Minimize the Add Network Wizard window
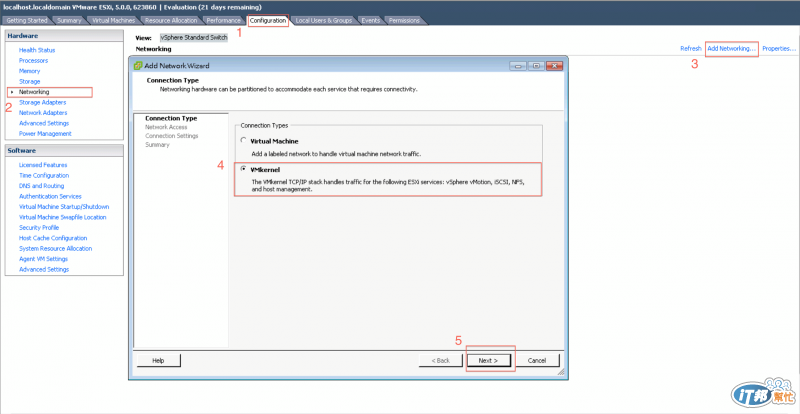The width and height of the screenshot is (800, 414). (519, 66)
